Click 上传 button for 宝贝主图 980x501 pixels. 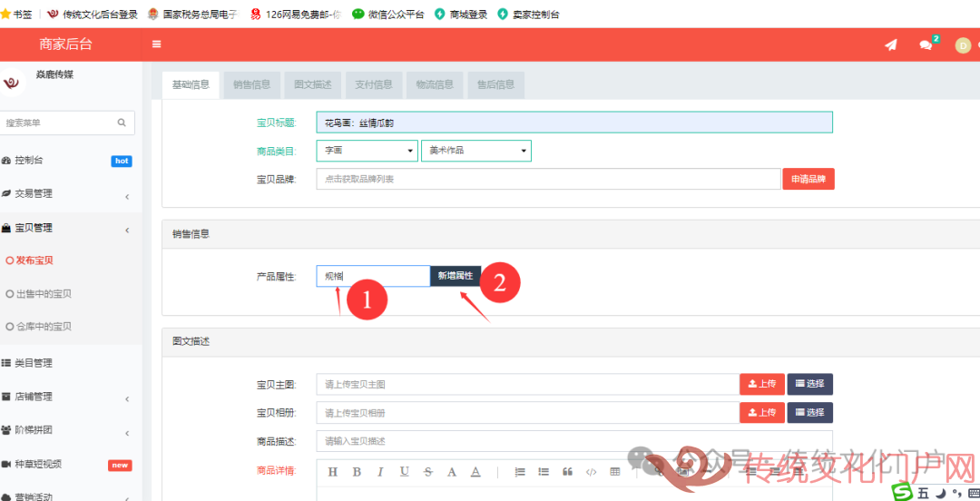click(762, 384)
